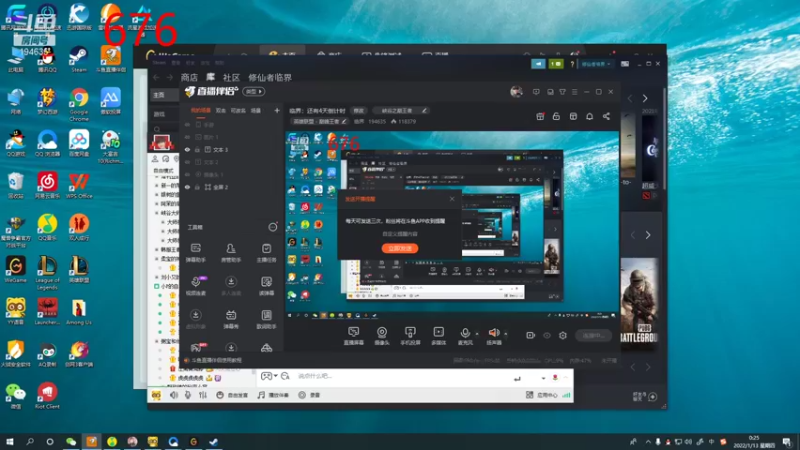800x450 pixels.
Task: Click Steam vertical scrollbar
Action: (664, 138)
